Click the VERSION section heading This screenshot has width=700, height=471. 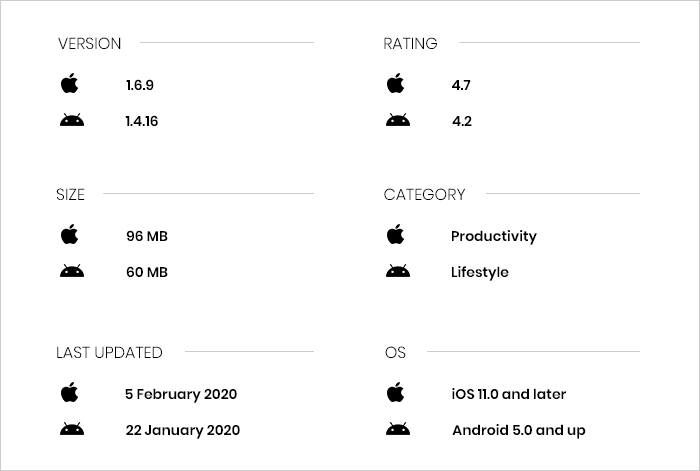point(89,43)
